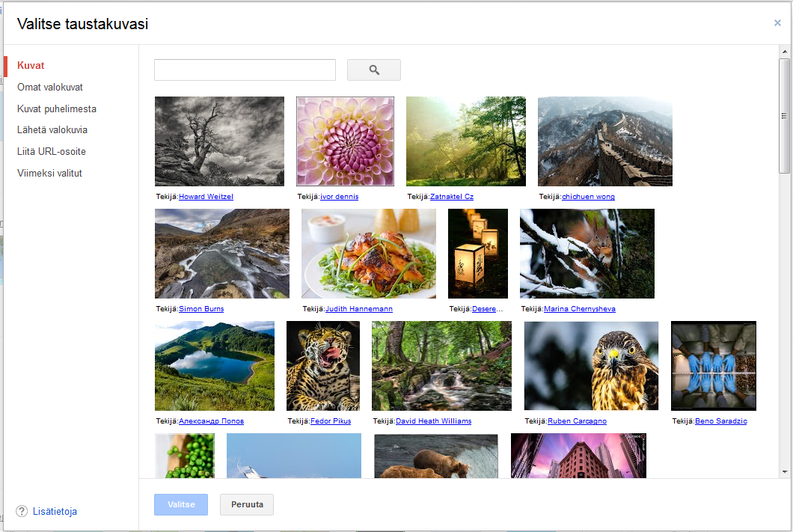The width and height of the screenshot is (793, 532).
Task: Select Kuvat puhelimesta in sidebar
Action: [x=57, y=108]
